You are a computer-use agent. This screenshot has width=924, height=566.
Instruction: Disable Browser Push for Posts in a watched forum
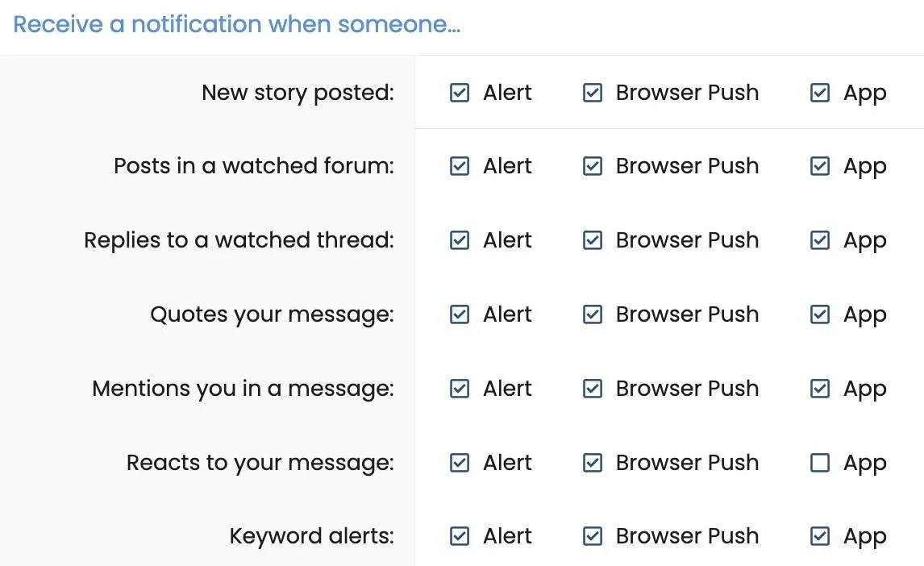click(x=592, y=166)
